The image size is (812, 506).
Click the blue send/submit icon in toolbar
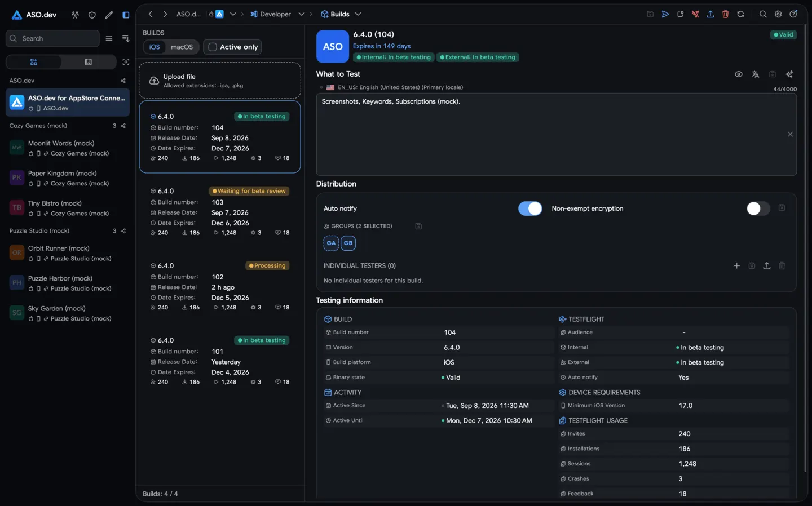(665, 14)
